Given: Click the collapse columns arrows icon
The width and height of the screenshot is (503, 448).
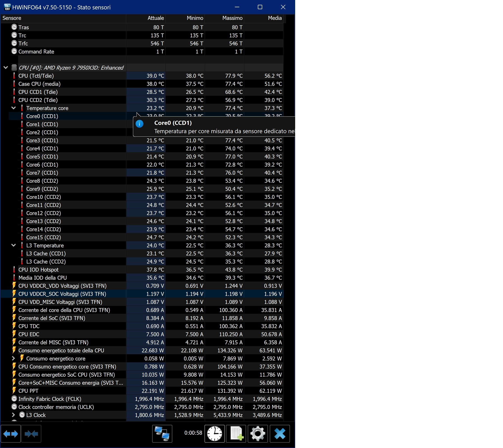Looking at the screenshot, I should click(x=31, y=434).
